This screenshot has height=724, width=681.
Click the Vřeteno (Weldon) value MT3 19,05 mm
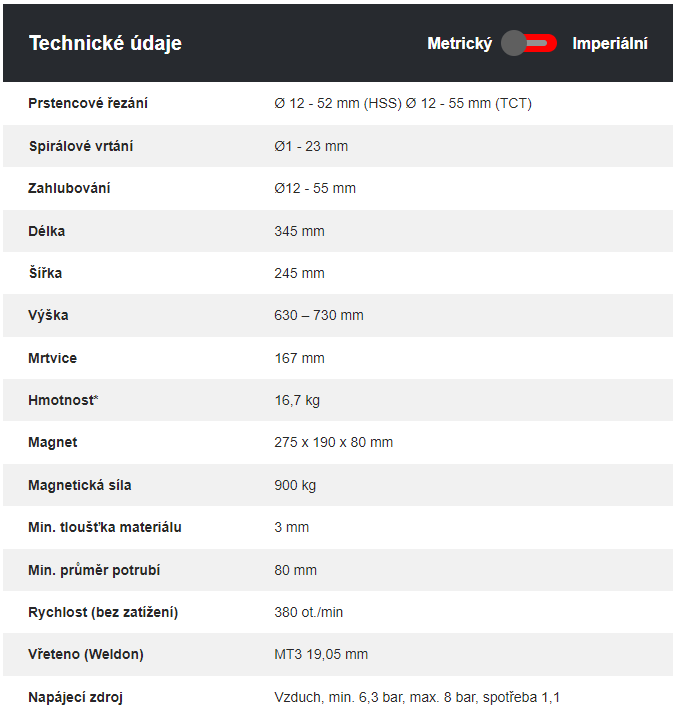321,654
